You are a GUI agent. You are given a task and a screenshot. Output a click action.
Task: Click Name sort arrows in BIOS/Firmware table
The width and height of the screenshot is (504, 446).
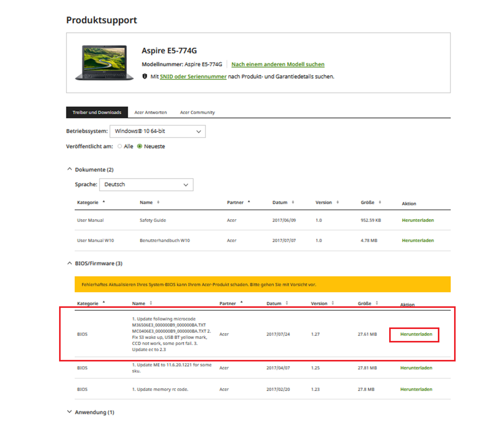[151, 303]
